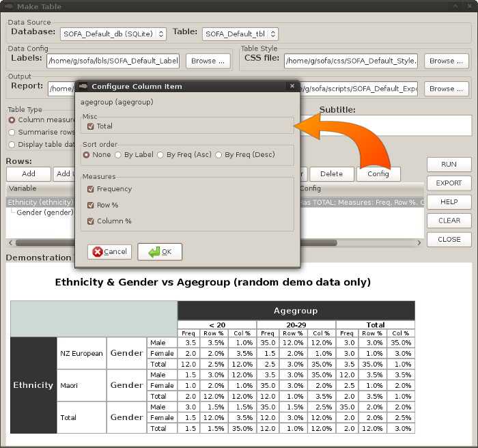Click the Maori row label
The width and height of the screenshot is (478, 448).
point(81,385)
